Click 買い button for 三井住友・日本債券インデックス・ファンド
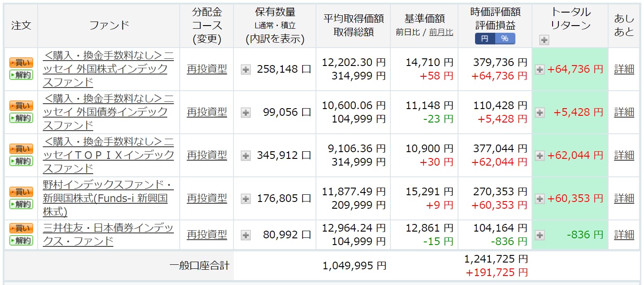Viewport: 644px width, 285px height. 21,228
